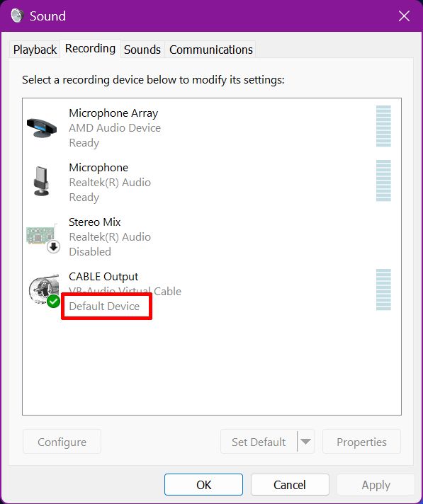The image size is (423, 504).
Task: Click the Realtek Microphone level meter
Action: point(383,181)
